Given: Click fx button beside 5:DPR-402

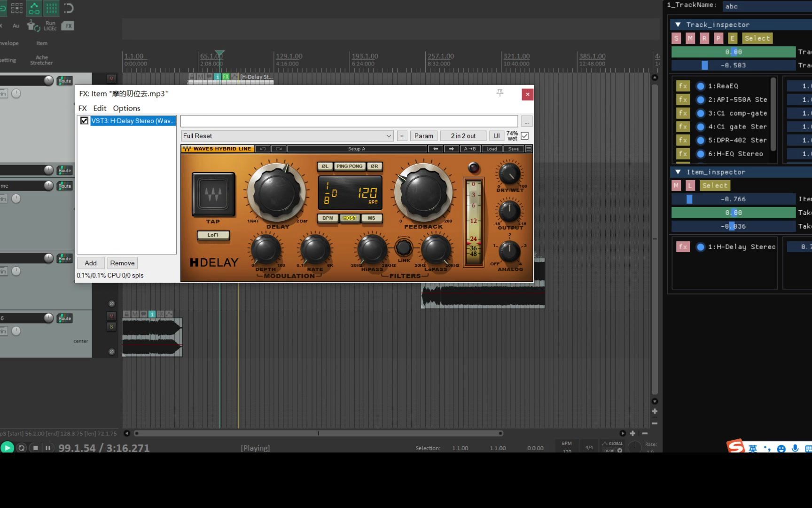Looking at the screenshot, I should click(x=683, y=140).
